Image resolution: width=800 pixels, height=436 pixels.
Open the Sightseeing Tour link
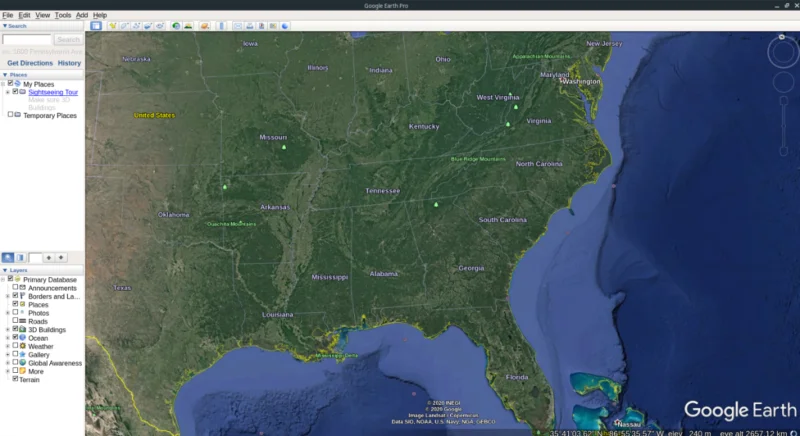[53, 92]
